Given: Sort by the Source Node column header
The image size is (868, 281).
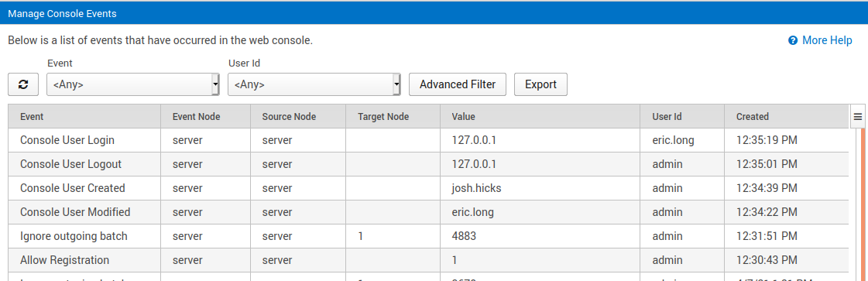Looking at the screenshot, I should pyautogui.click(x=298, y=117).
